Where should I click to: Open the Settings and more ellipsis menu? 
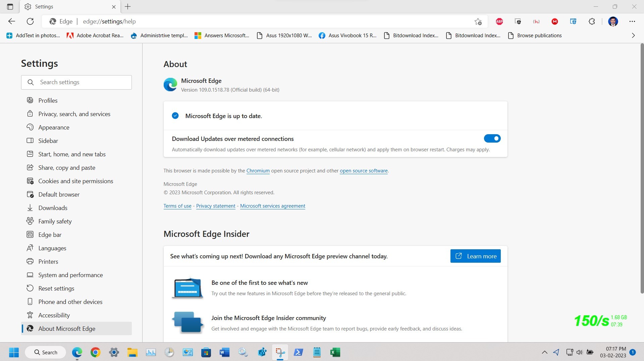coord(632,21)
